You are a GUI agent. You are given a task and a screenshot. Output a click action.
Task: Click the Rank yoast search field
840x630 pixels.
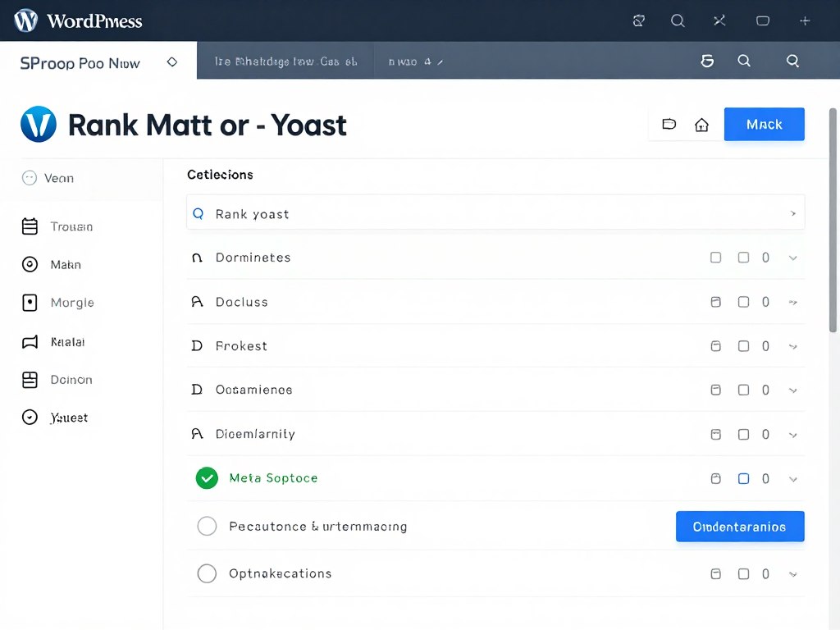(495, 212)
